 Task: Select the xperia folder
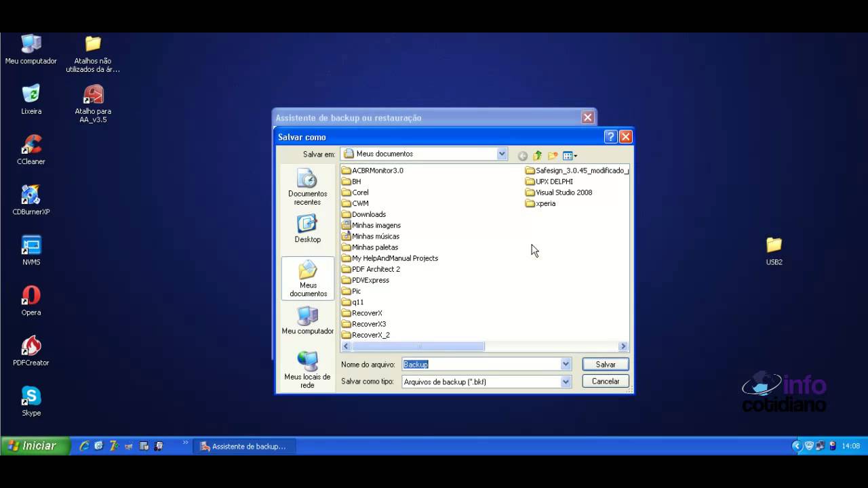pyautogui.click(x=540, y=203)
